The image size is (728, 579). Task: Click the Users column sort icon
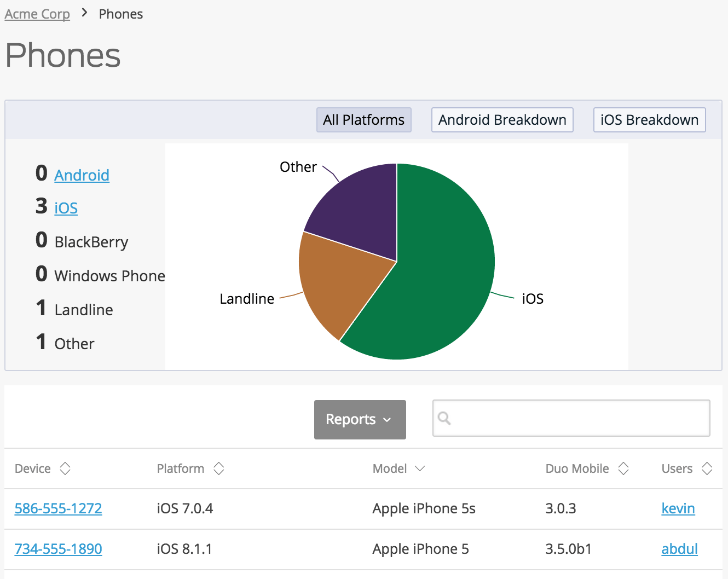(x=707, y=468)
